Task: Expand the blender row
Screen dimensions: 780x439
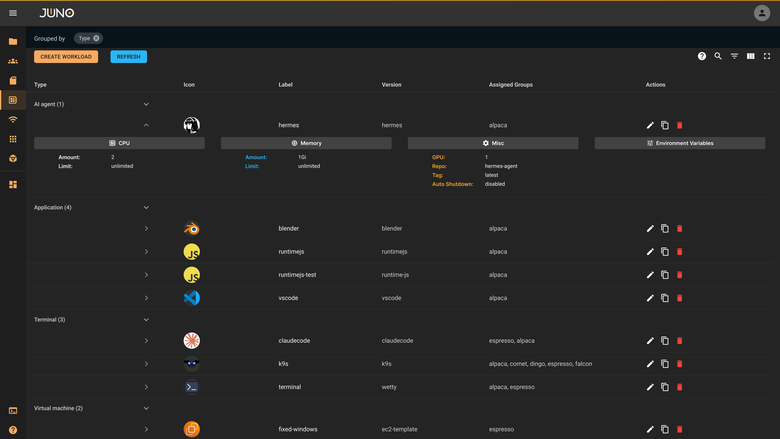Action: pos(146,229)
